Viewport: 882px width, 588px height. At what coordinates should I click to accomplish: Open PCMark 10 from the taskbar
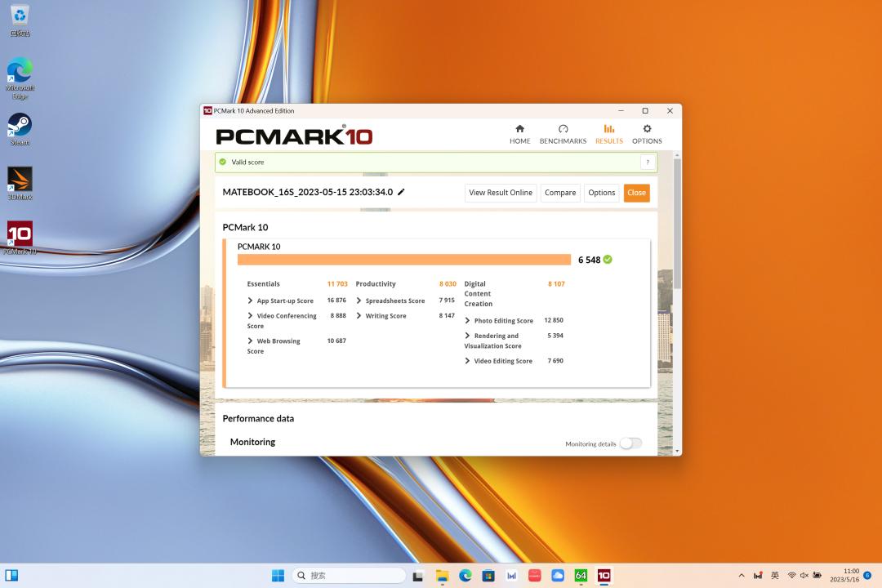pos(604,576)
